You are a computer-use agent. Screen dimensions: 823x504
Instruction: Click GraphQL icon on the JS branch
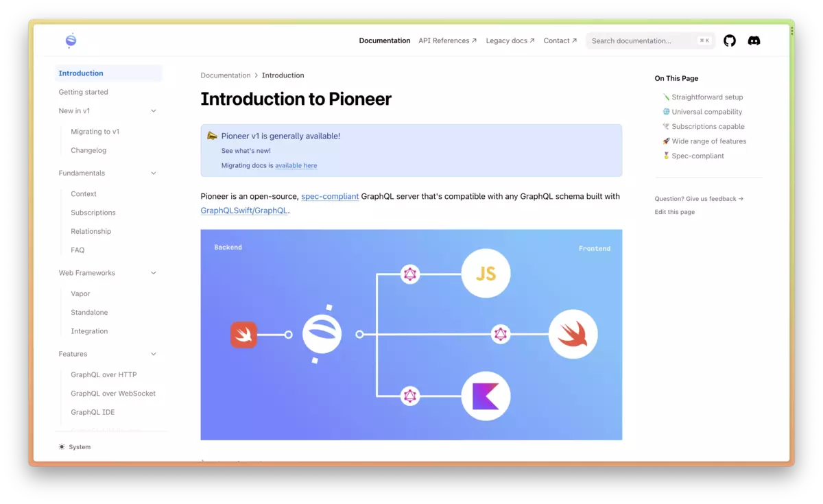pyautogui.click(x=410, y=274)
